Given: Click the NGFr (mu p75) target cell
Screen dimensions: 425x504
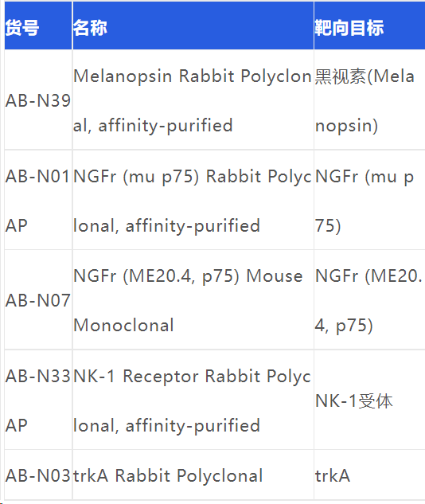Looking at the screenshot, I should pyautogui.click(x=365, y=201).
